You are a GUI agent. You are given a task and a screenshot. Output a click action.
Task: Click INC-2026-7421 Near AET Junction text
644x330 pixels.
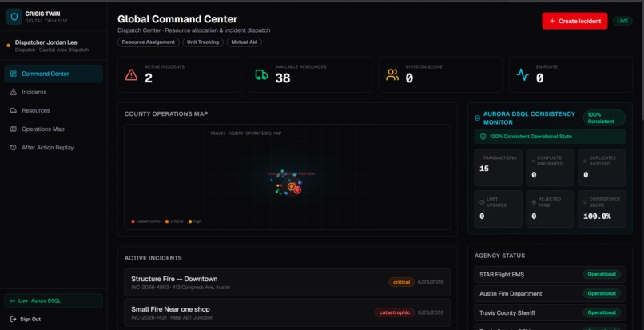(172, 318)
